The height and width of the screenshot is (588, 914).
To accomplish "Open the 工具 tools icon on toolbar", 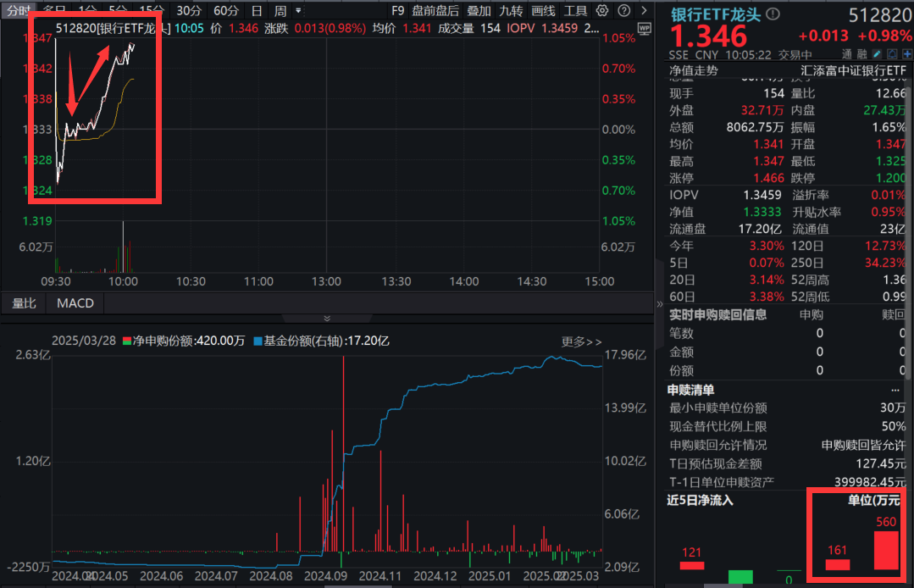I will [576, 12].
